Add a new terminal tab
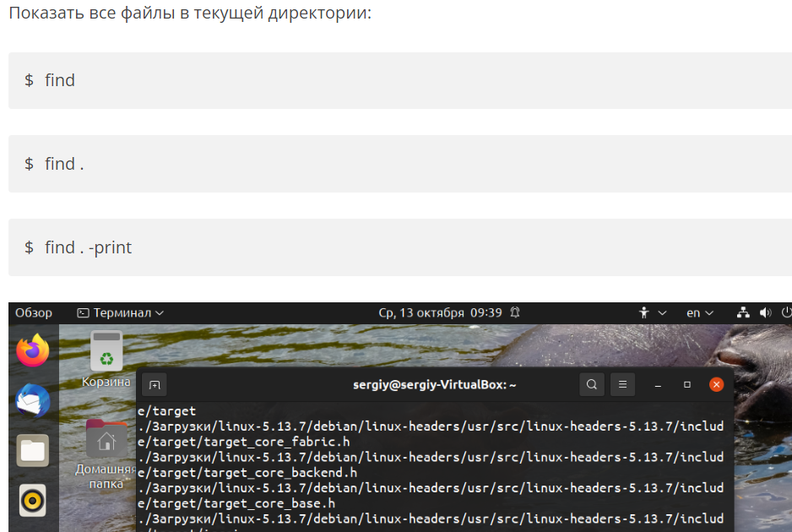The image size is (792, 532). click(x=155, y=385)
